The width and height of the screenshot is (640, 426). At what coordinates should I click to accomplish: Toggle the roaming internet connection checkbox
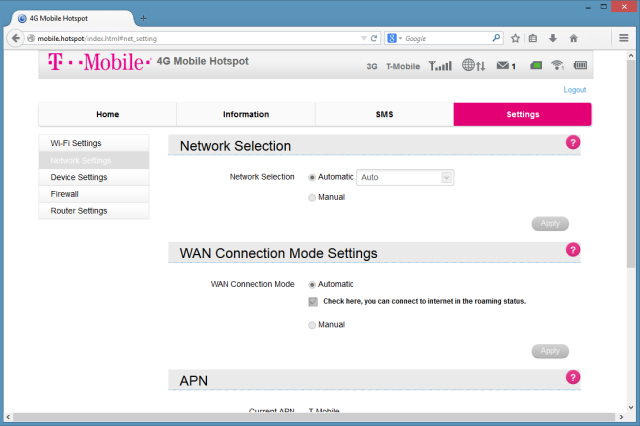(x=313, y=302)
